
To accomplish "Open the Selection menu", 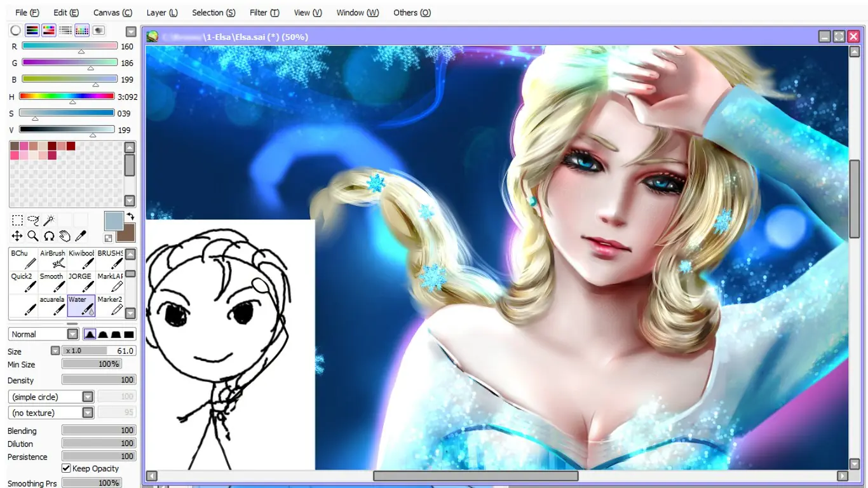I will [214, 13].
